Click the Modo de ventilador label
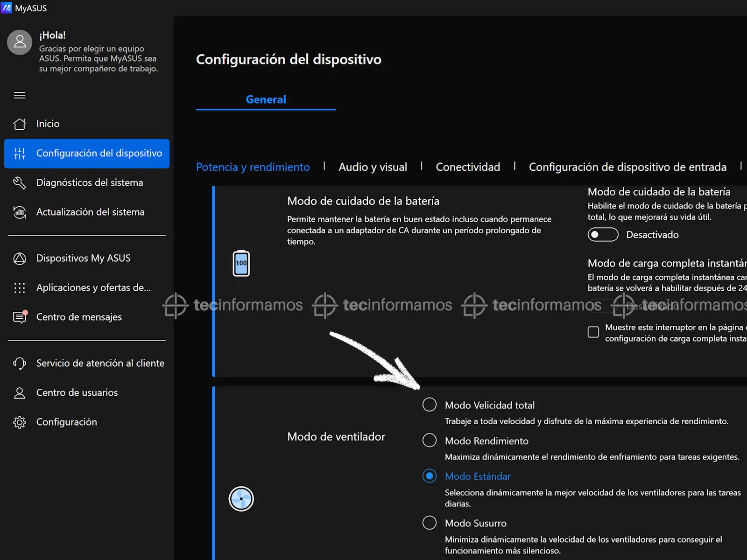This screenshot has width=747, height=560. click(x=336, y=437)
